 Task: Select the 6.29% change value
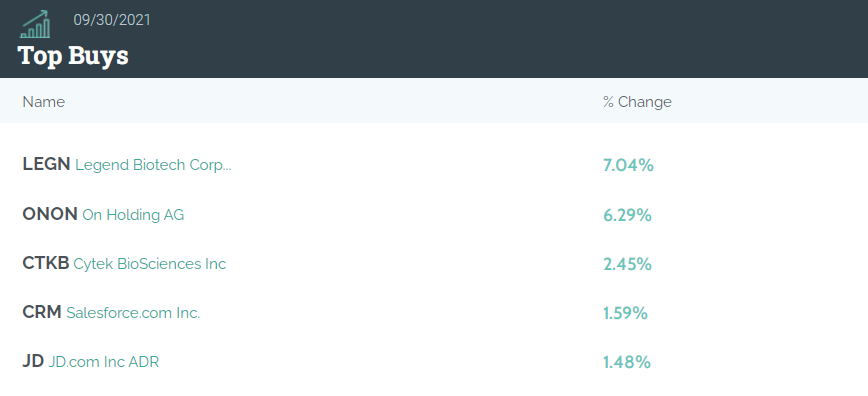(x=627, y=215)
